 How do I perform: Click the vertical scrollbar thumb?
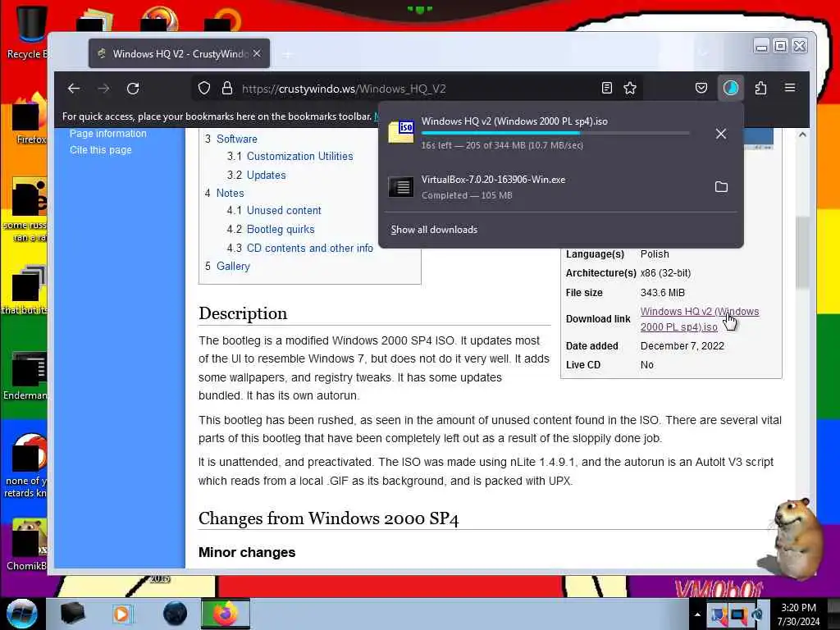click(x=802, y=253)
